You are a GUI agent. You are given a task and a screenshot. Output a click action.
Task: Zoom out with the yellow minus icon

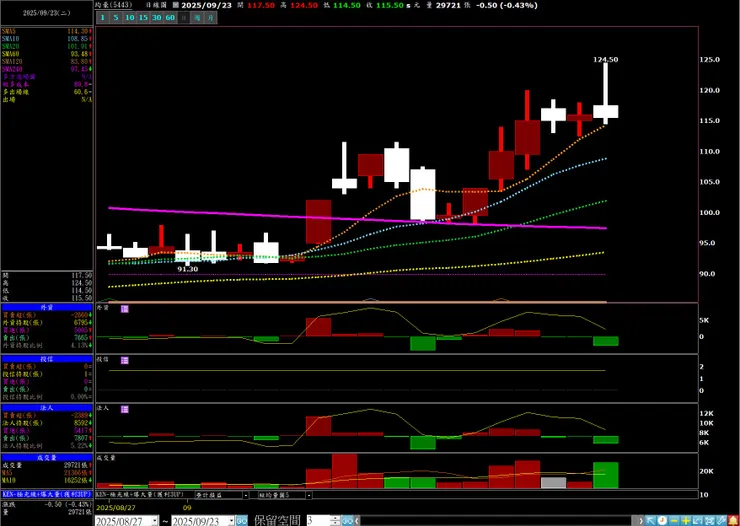(x=674, y=521)
